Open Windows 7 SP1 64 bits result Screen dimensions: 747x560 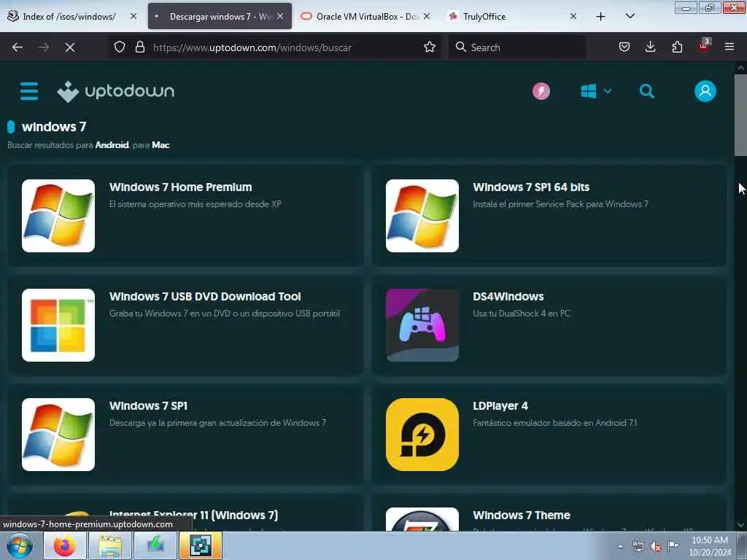[531, 187]
